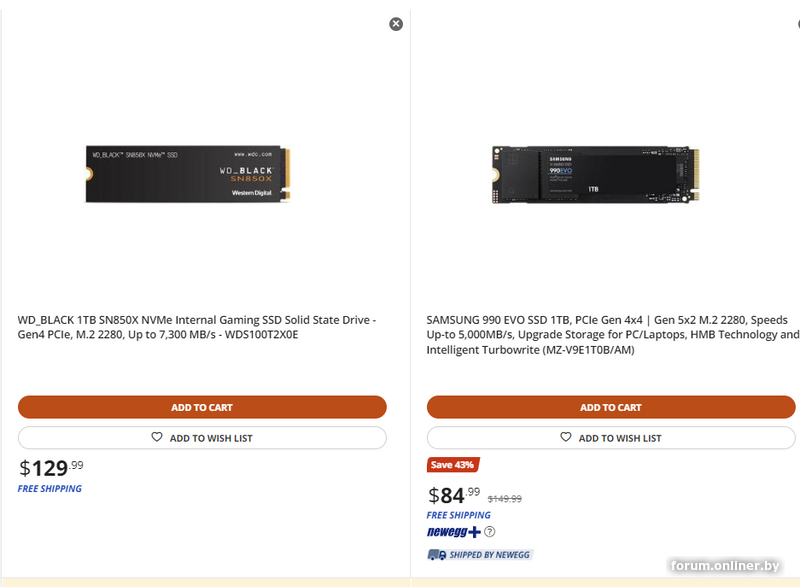The width and height of the screenshot is (800, 587).
Task: Click Free Shipping under the Samsung price
Action: [459, 516]
